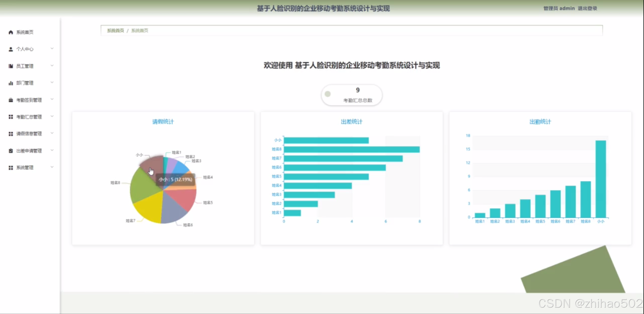Click the grid icon for 系统管理
644x314 pixels.
[11, 168]
